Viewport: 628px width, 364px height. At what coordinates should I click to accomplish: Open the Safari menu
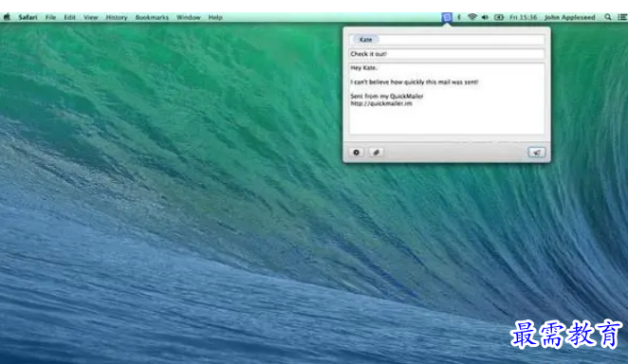(28, 17)
